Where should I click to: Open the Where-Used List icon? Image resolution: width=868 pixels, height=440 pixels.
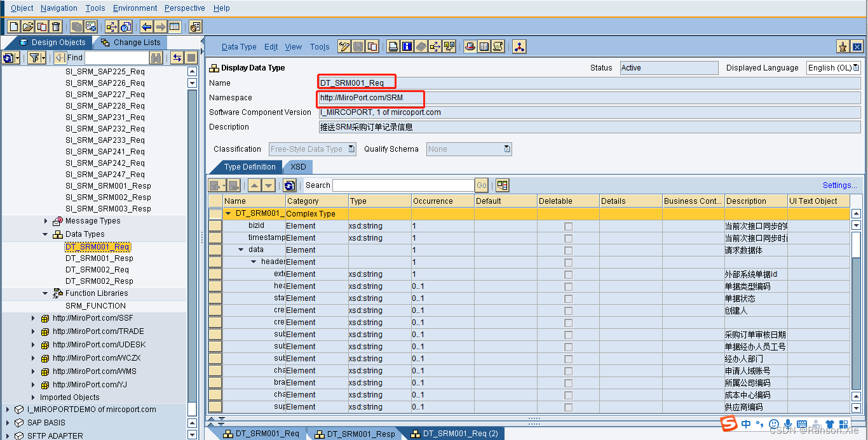point(449,46)
